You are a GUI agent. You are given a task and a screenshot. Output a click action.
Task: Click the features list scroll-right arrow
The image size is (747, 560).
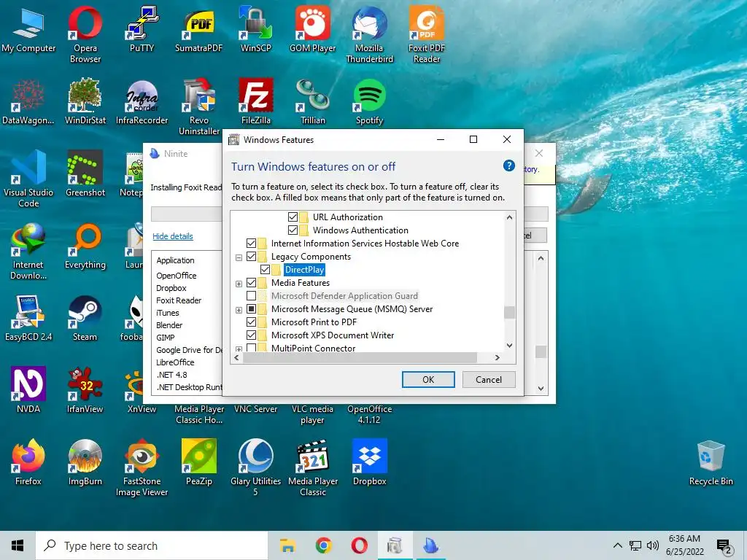pos(497,357)
